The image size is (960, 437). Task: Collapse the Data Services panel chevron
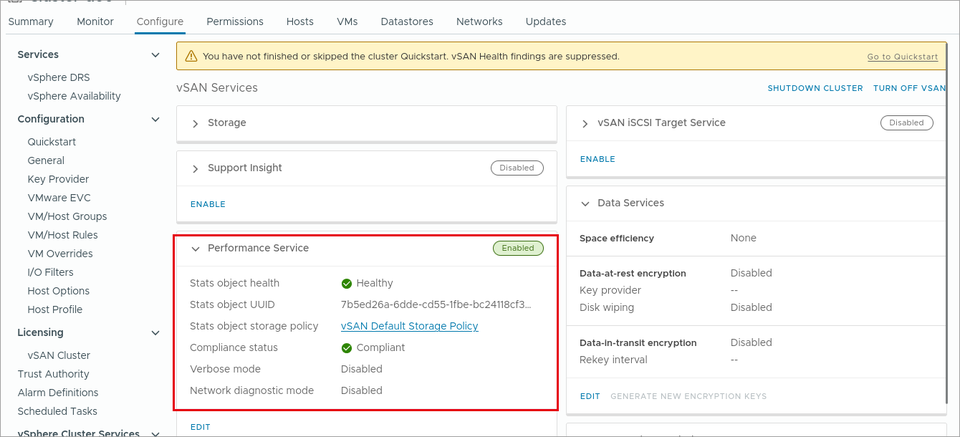(585, 203)
